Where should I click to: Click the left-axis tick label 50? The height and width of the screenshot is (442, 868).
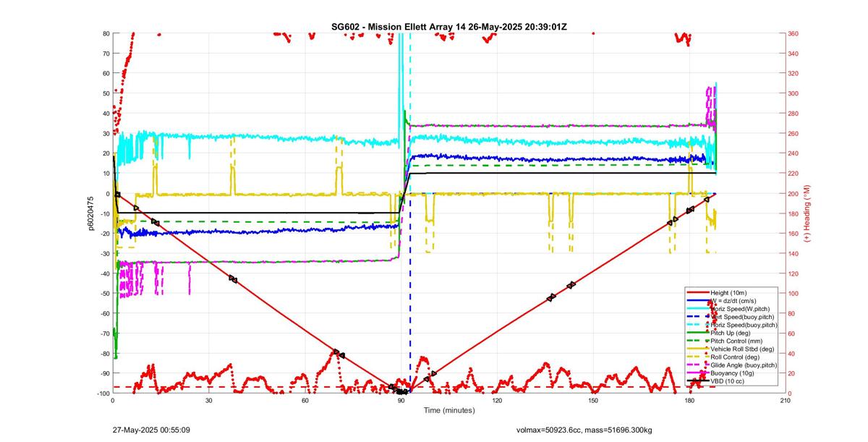pyautogui.click(x=106, y=93)
